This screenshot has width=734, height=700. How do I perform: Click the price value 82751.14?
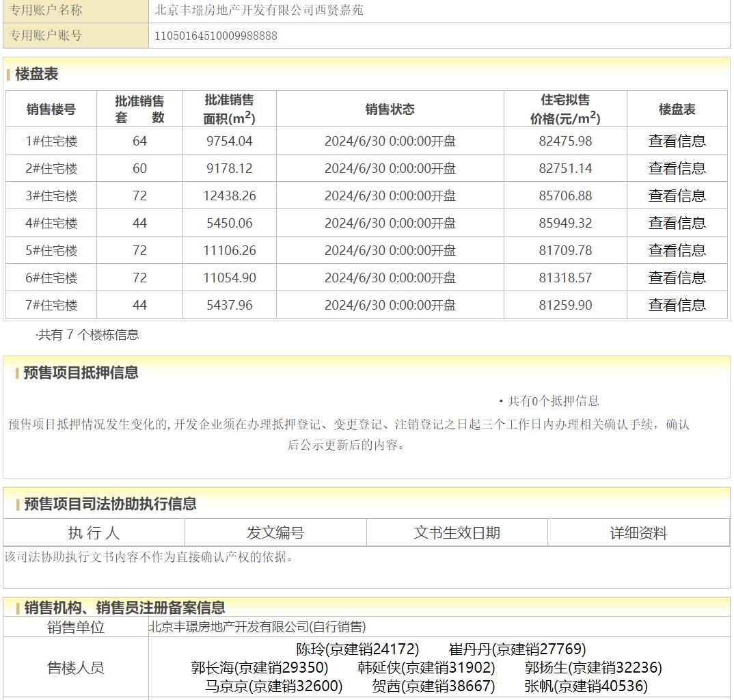(565, 168)
